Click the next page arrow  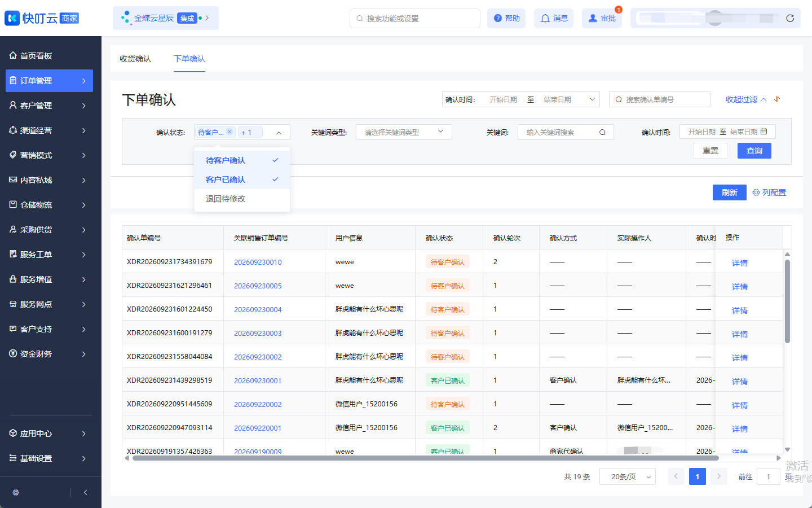(718, 477)
